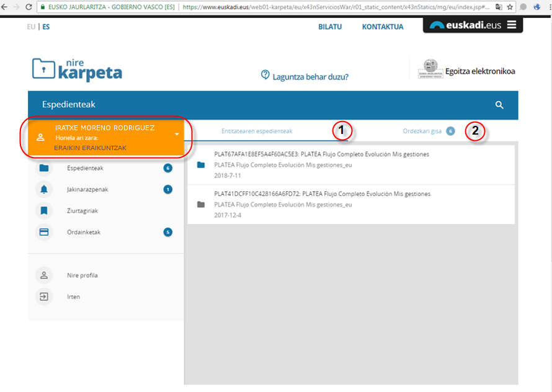
Task: Click the KONTAKTUA link
Action: (383, 27)
